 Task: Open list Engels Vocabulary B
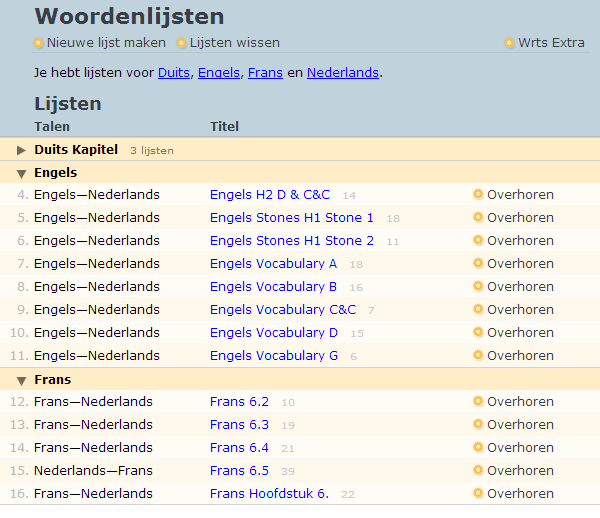click(x=273, y=287)
